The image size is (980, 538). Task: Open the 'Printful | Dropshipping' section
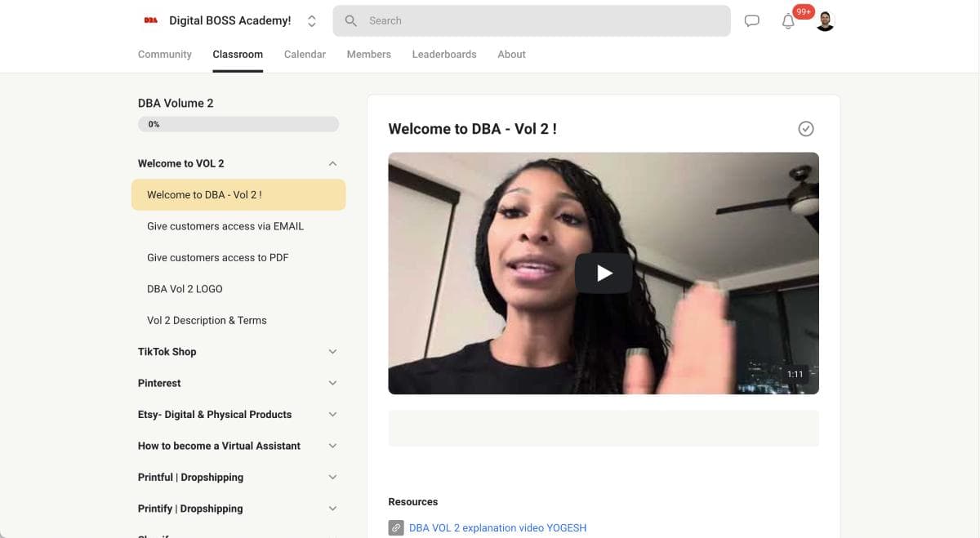[x=332, y=477]
